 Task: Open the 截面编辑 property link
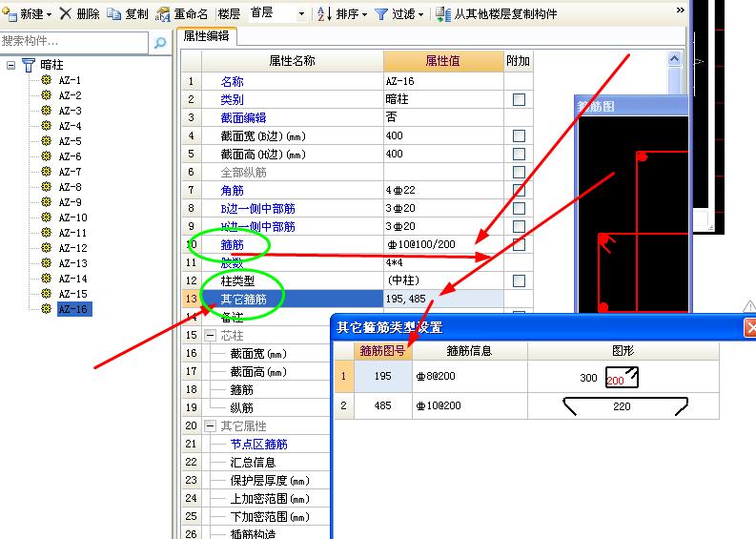click(x=243, y=117)
